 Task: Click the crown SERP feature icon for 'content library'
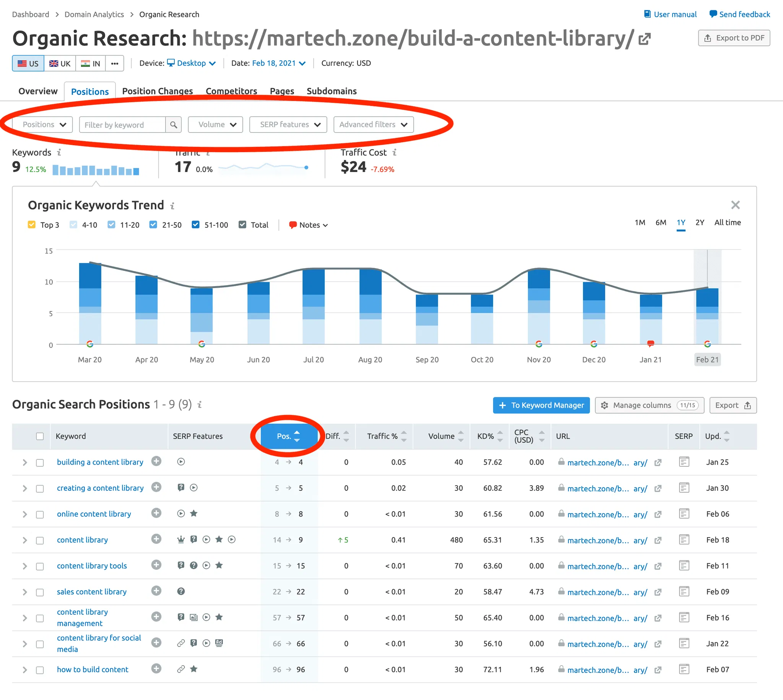coord(181,539)
